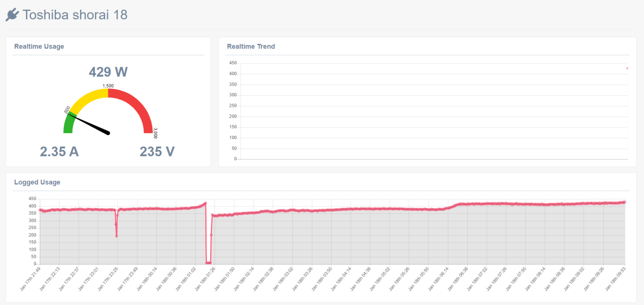Click the 2.35 A current reading
This screenshot has height=305, width=644.
click(59, 151)
